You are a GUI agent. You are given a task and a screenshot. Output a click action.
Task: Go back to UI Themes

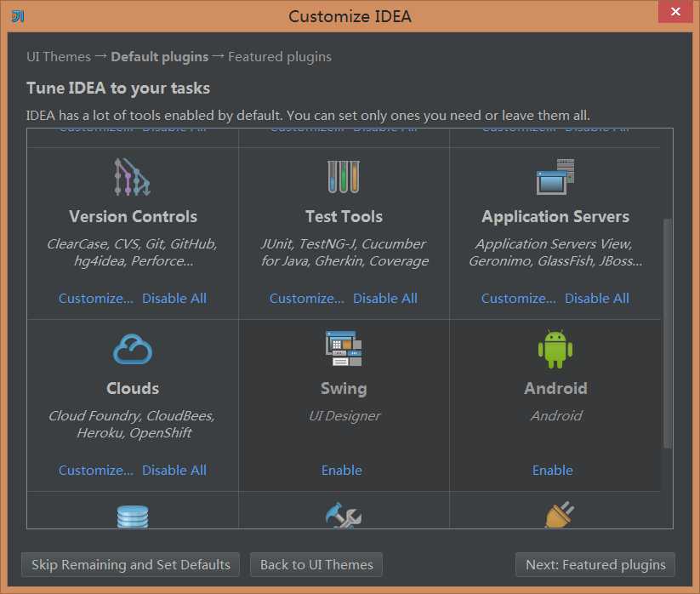pyautogui.click(x=316, y=565)
